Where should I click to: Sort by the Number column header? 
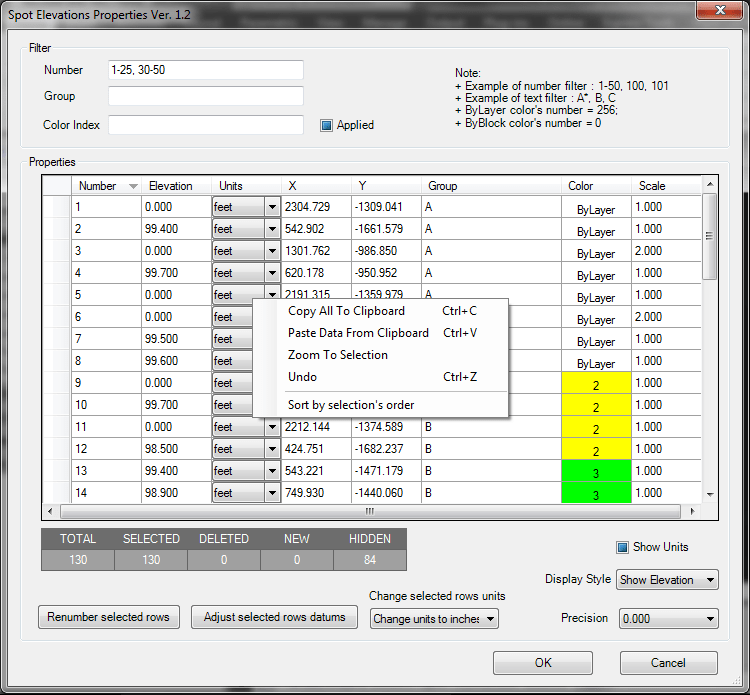106,186
